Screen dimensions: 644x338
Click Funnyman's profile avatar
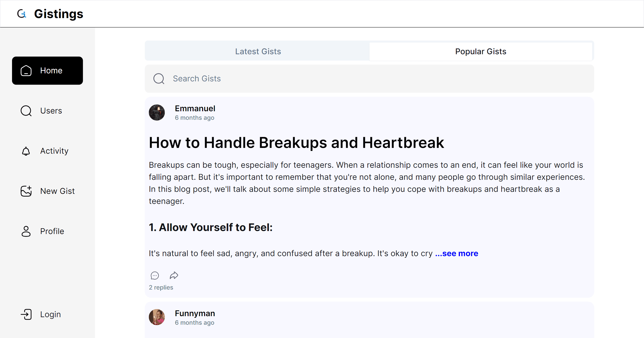[x=157, y=317]
